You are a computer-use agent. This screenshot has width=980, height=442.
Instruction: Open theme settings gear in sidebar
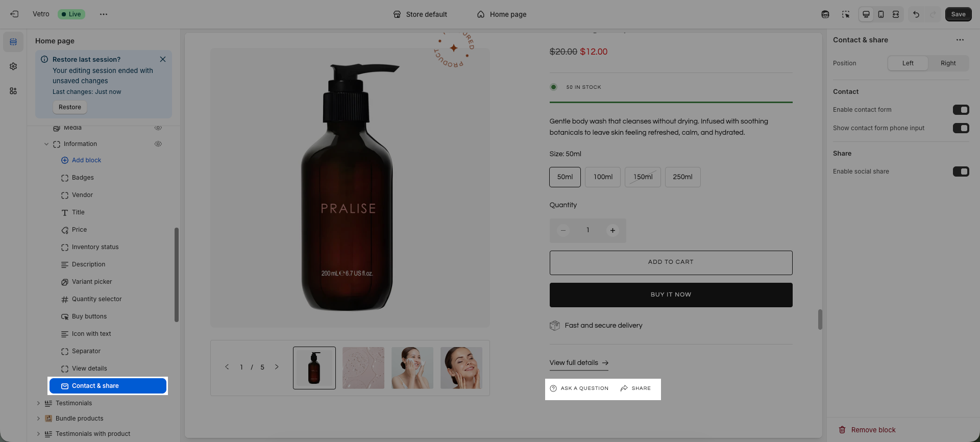click(13, 66)
